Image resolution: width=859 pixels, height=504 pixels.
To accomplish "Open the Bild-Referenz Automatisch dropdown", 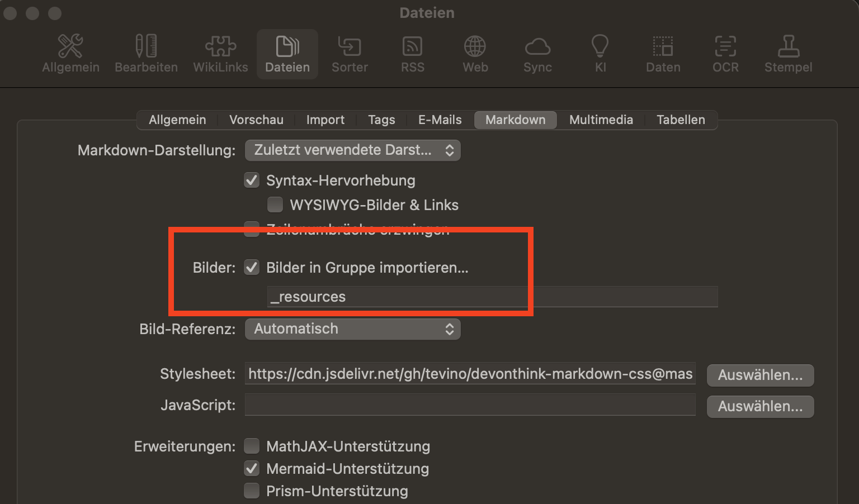I will [352, 329].
